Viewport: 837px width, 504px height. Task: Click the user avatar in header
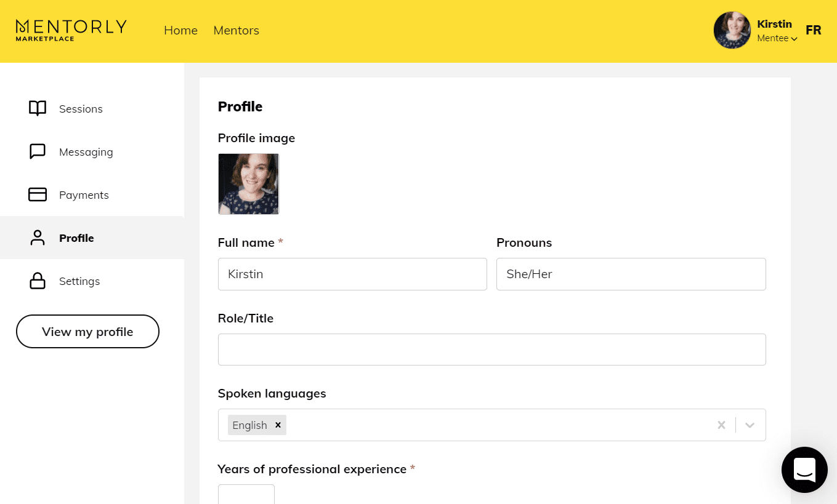[x=732, y=30]
